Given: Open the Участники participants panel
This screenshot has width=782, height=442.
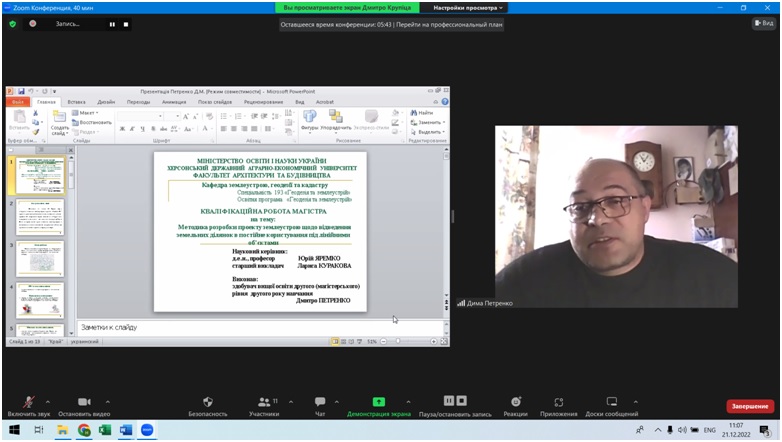Looking at the screenshot, I should 264,406.
